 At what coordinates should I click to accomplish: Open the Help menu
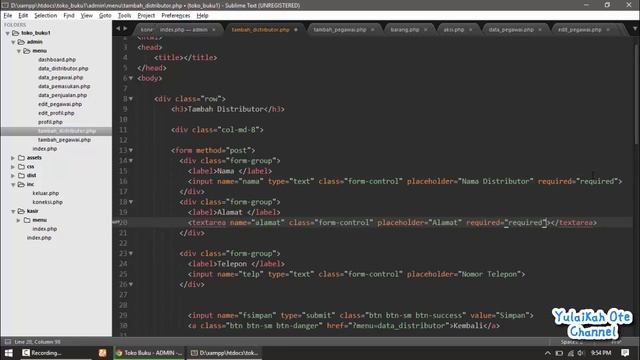(x=202, y=16)
